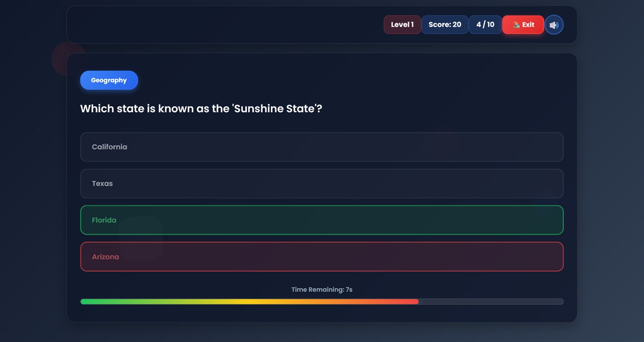The height and width of the screenshot is (342, 644).
Task: Click the faint red circle decoration
Action: pyautogui.click(x=61, y=58)
